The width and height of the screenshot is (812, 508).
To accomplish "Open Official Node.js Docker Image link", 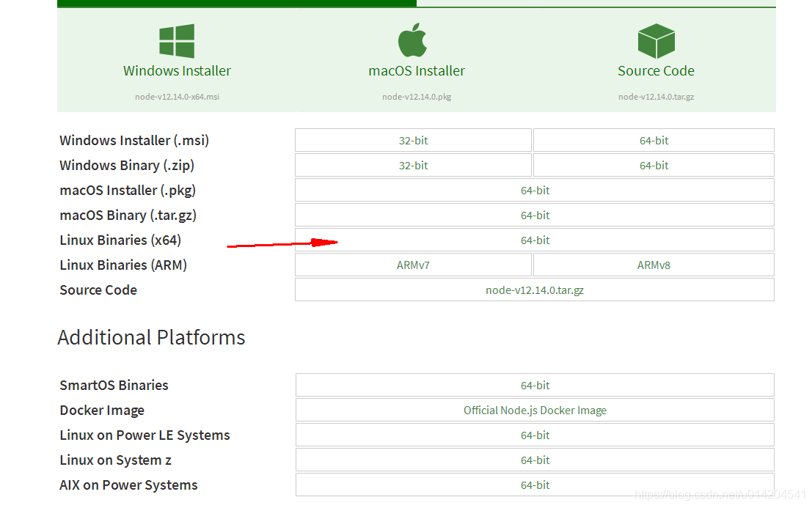I will click(535, 411).
